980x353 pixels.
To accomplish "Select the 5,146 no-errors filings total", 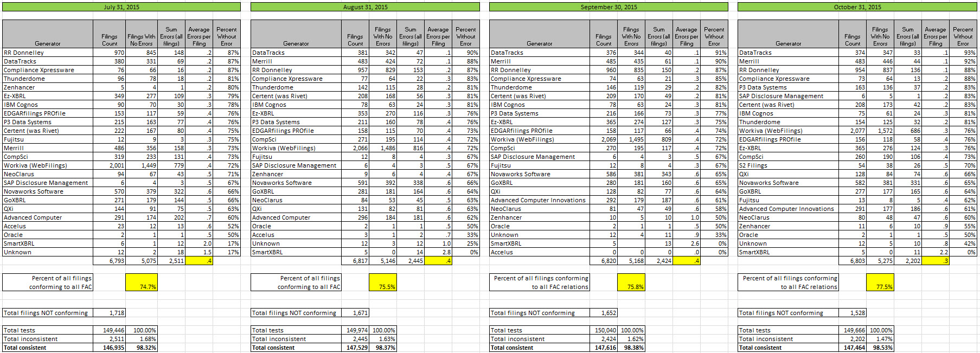I will (x=382, y=261).
